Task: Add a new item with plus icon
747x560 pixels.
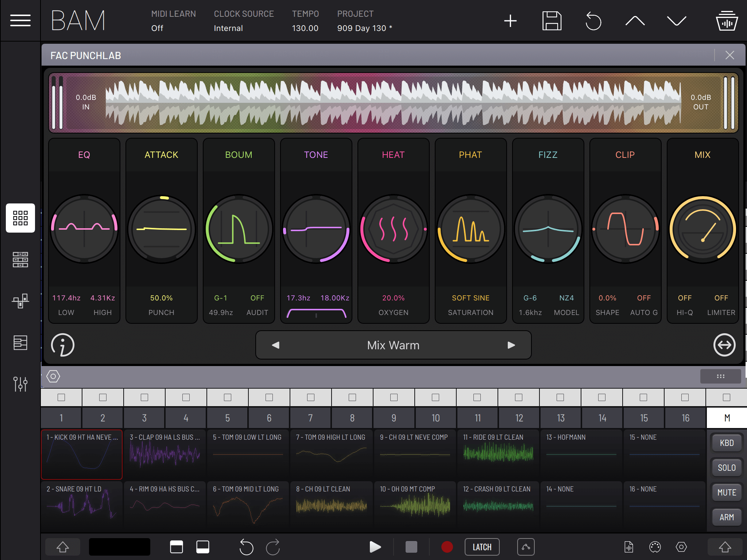Action: click(x=510, y=21)
